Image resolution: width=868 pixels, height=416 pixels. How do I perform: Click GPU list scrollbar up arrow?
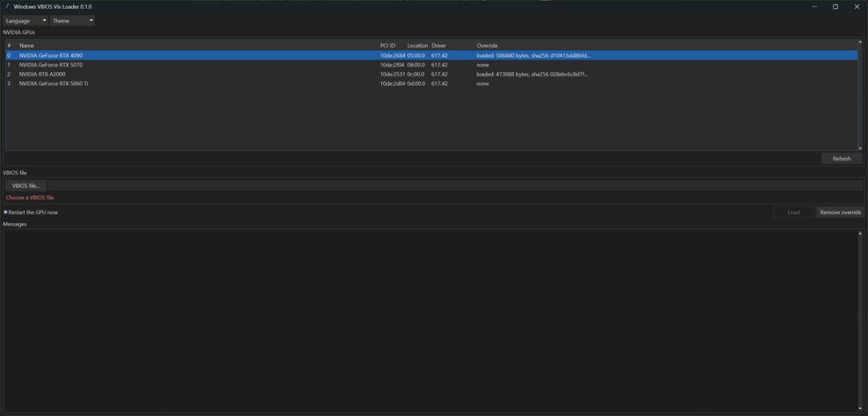click(860, 42)
